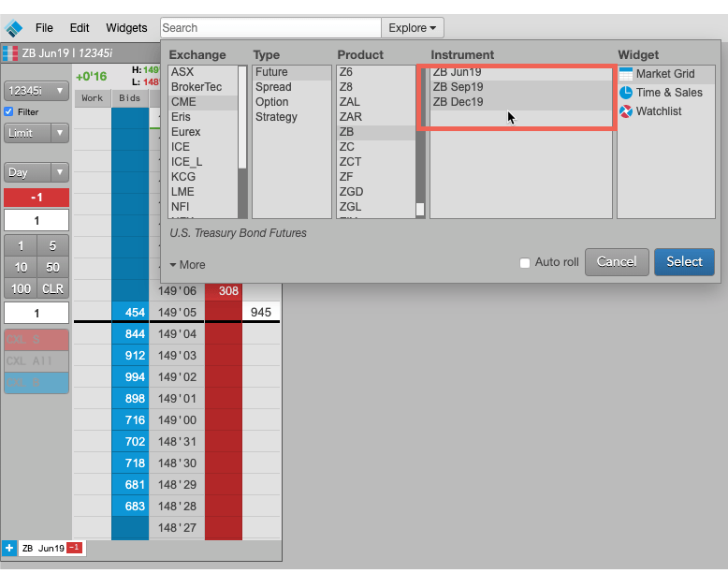This screenshot has height=588, width=728.
Task: Click the Cancel button
Action: [x=617, y=262]
